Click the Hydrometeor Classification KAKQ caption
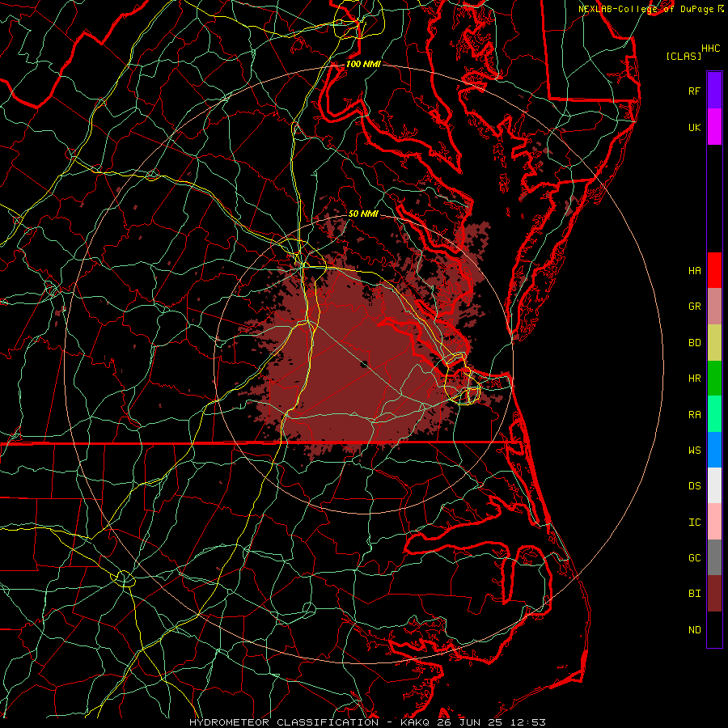The image size is (728, 728). (367, 722)
